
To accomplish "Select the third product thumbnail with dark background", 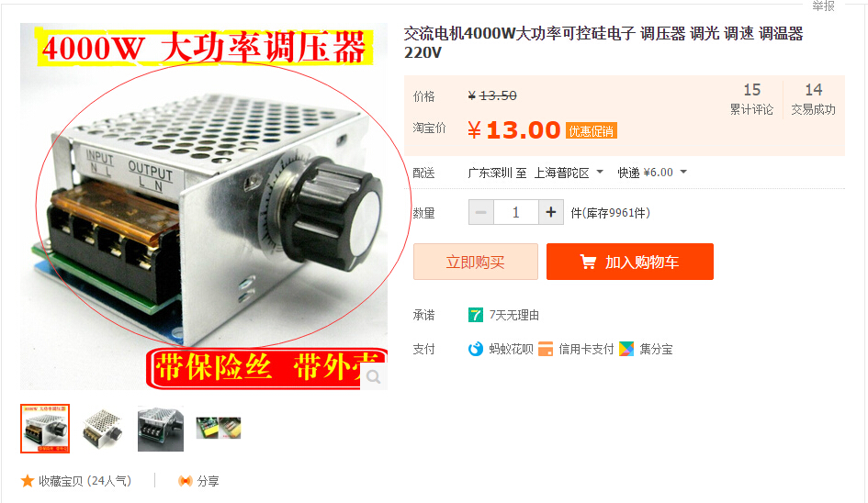I will [161, 429].
